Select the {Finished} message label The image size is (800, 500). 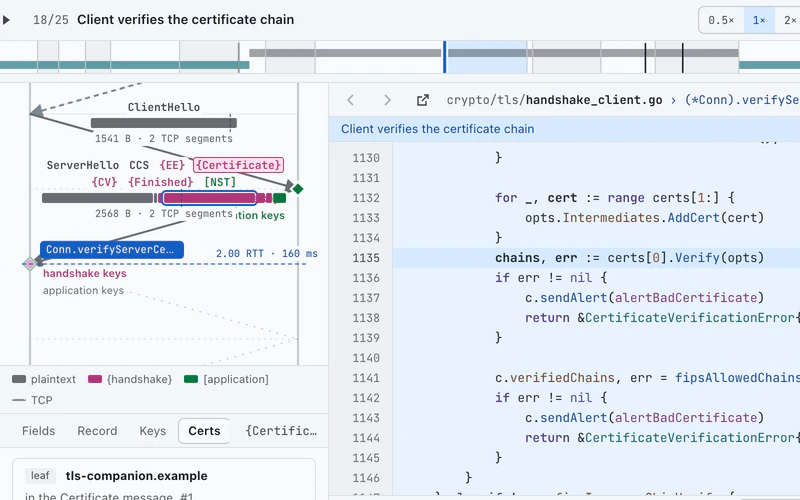point(161,182)
